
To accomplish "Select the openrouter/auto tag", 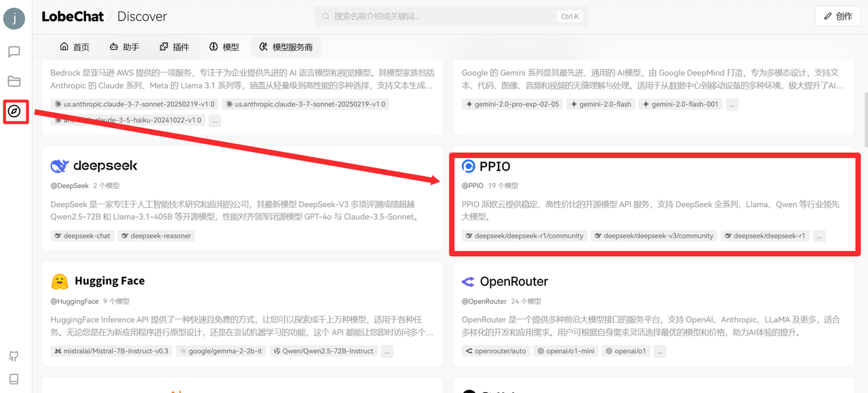I will click(x=496, y=351).
